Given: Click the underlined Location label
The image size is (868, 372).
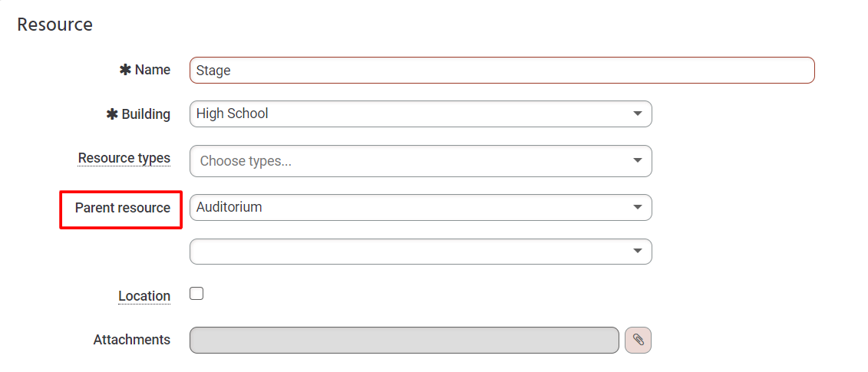Looking at the screenshot, I should coord(144,296).
